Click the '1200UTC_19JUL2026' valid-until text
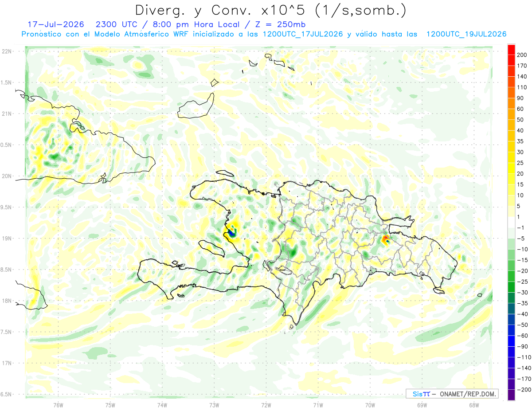Image resolution: width=532 pixels, height=411 pixels. click(x=466, y=34)
